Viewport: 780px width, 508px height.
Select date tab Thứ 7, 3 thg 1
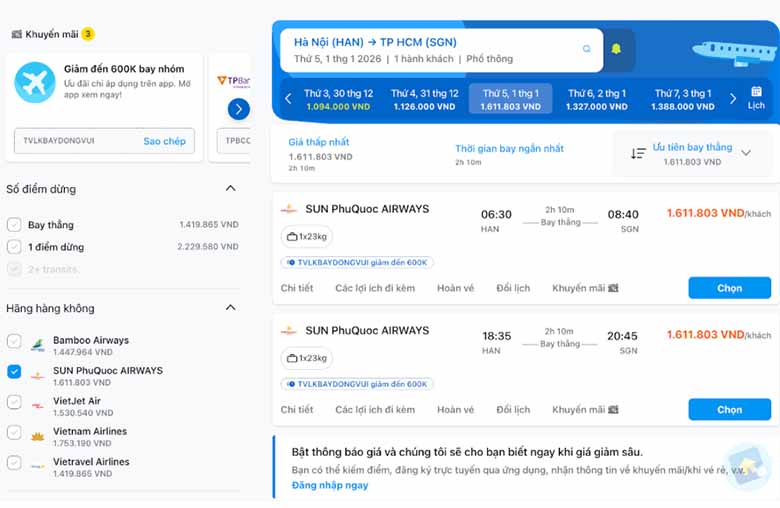coord(682,99)
